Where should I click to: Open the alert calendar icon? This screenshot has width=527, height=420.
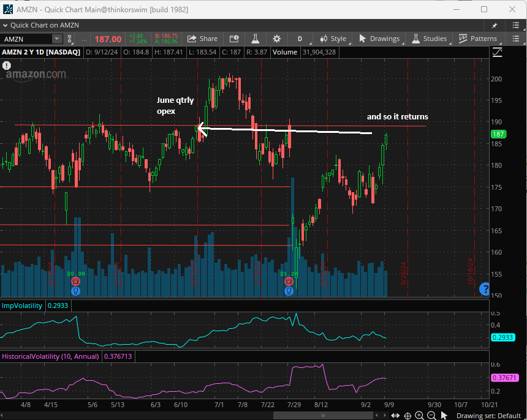point(234,39)
